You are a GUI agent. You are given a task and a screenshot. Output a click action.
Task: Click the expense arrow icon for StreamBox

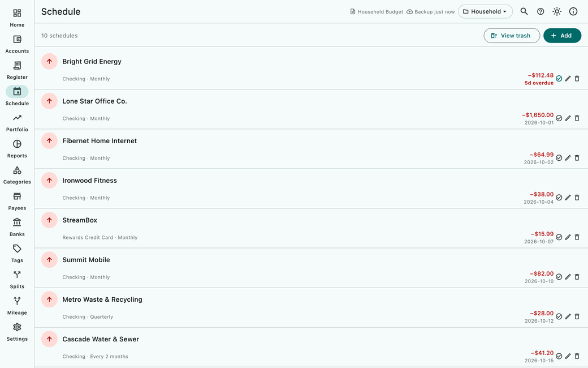click(49, 220)
